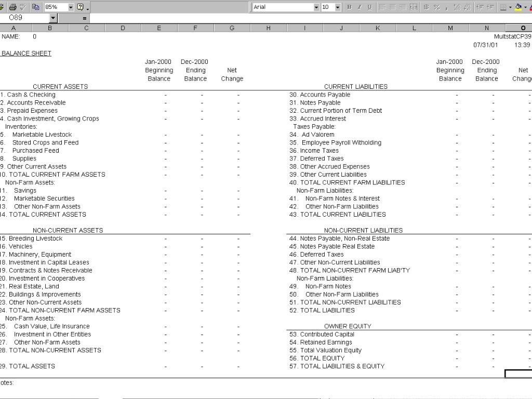Image resolution: width=532 pixels, height=399 pixels.
Task: Open the Borders options arrow
Action: (x=510, y=7)
